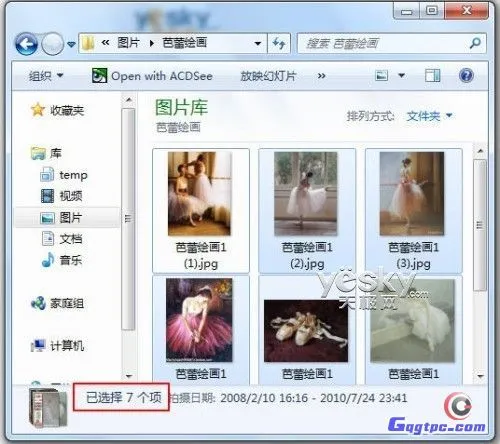Open 排列方式 文件夹 arrangement dropdown
500x444 pixels.
point(429,116)
